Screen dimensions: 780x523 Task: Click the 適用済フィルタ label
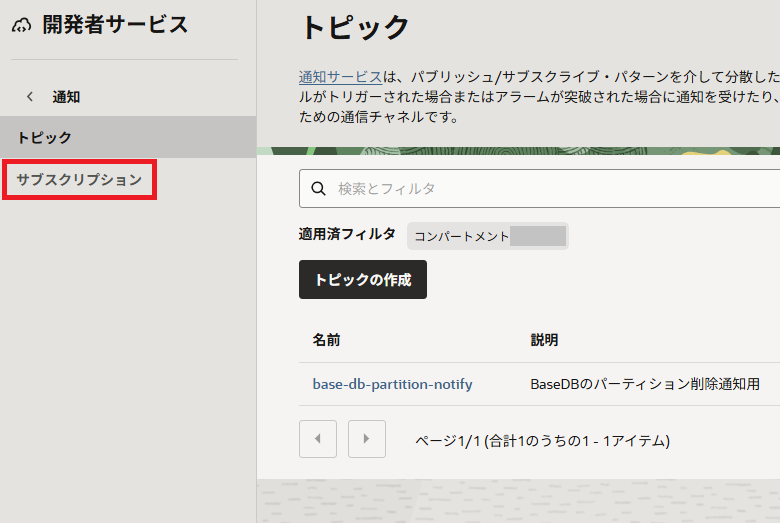[x=347, y=234]
